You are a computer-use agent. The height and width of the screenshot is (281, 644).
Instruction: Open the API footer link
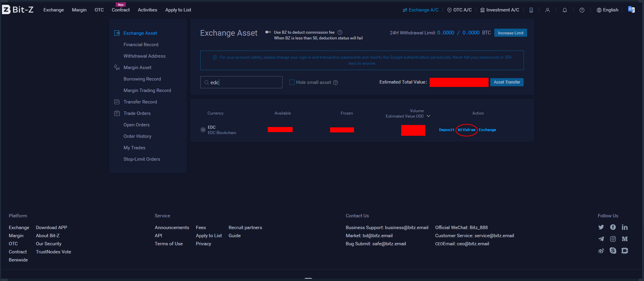click(158, 236)
